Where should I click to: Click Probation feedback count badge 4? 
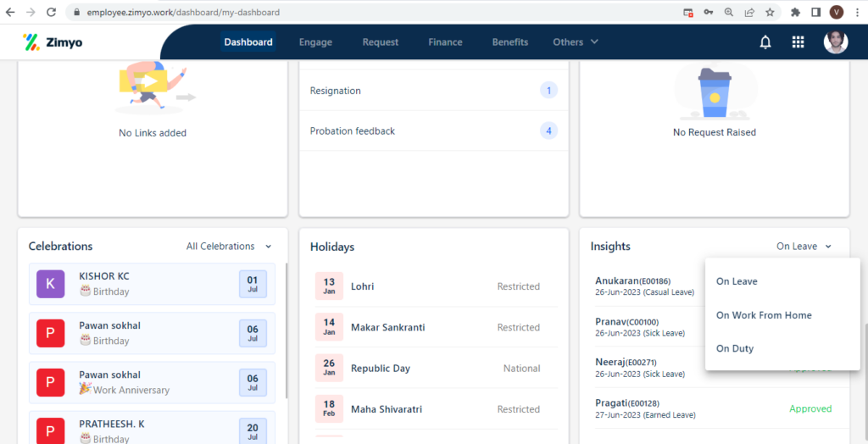click(548, 131)
